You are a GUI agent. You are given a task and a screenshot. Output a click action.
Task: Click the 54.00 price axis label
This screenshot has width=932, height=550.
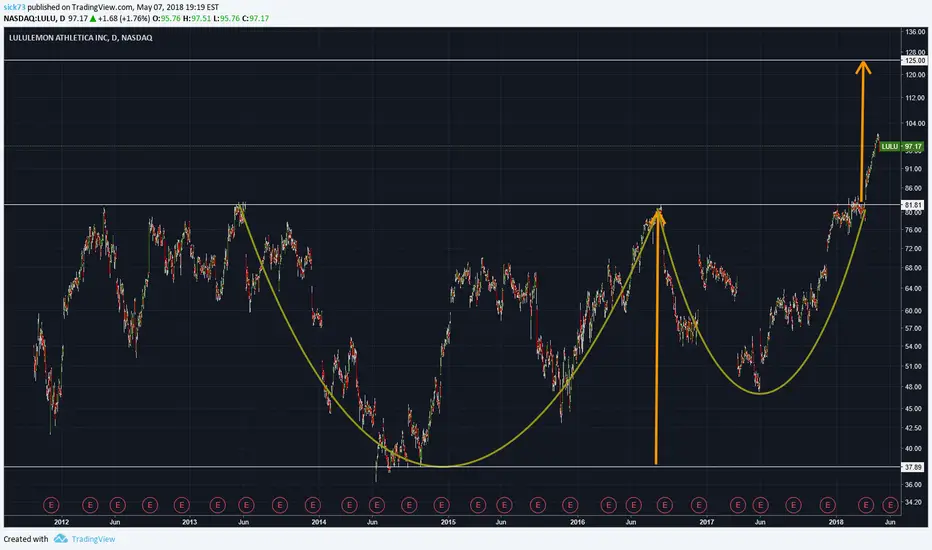pos(914,347)
